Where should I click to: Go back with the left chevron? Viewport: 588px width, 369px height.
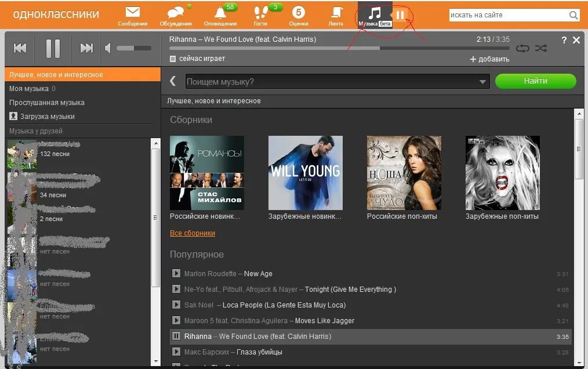coord(172,81)
